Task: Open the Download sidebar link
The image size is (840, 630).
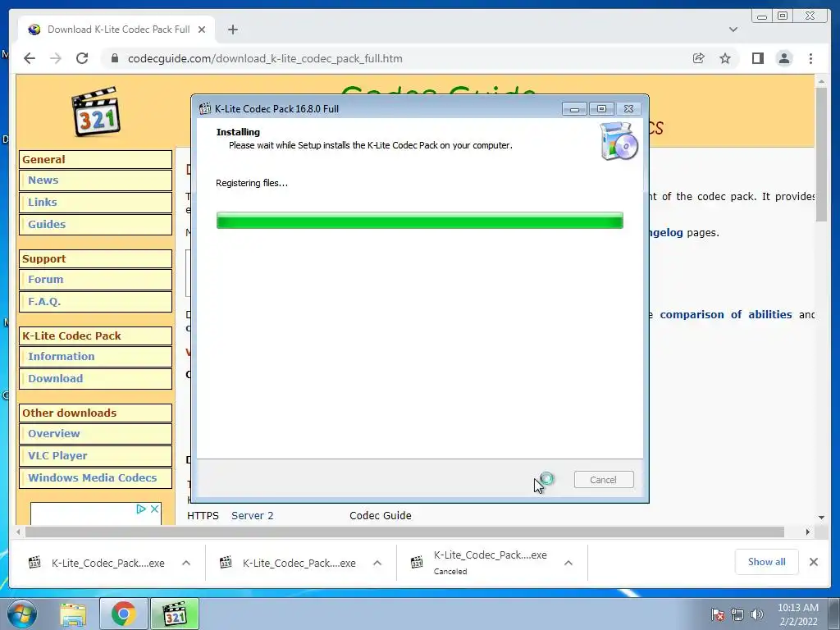Action: click(95, 379)
